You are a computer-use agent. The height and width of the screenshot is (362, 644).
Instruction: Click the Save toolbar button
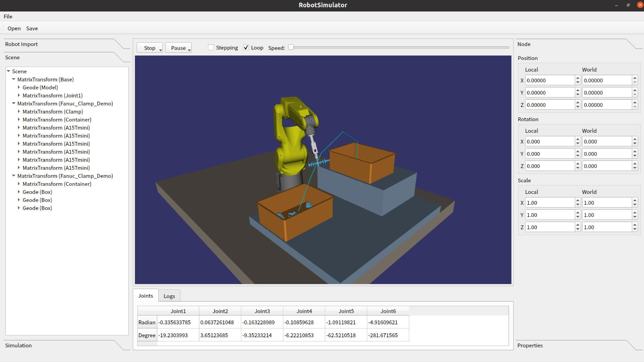32,29
